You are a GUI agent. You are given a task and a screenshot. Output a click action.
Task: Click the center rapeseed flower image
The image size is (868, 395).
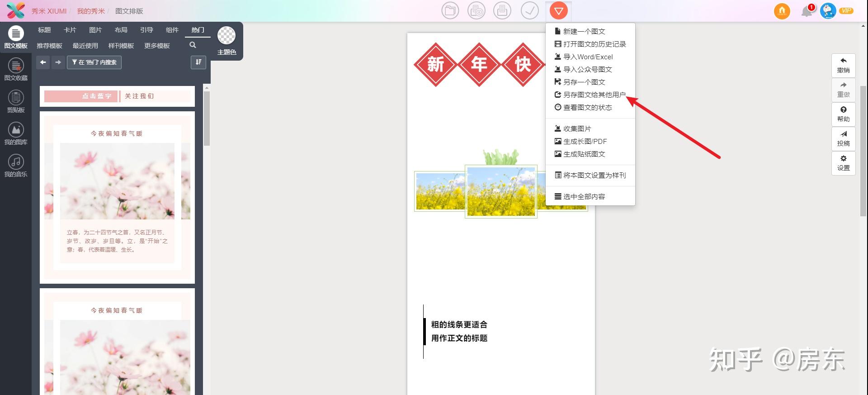pyautogui.click(x=501, y=191)
